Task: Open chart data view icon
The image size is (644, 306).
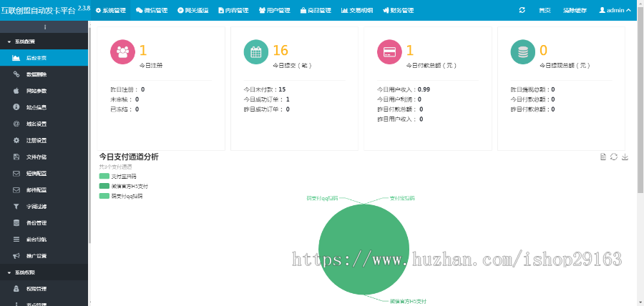Action: tap(603, 157)
